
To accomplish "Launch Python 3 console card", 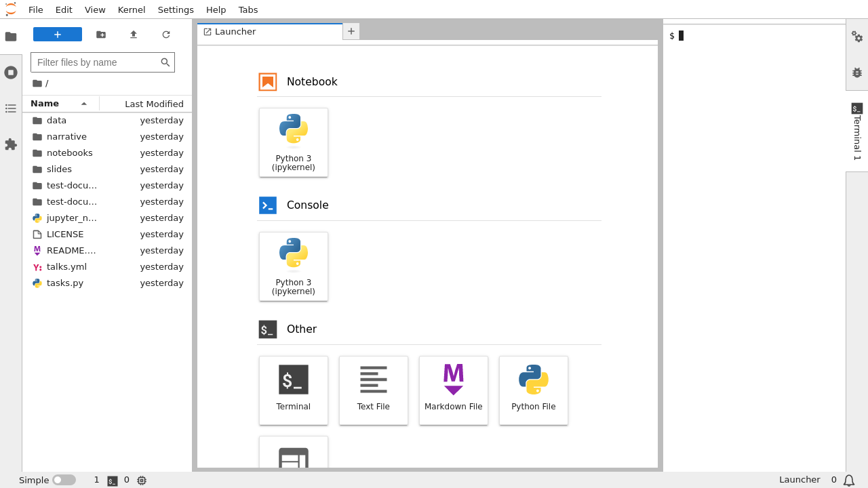I will click(x=294, y=266).
